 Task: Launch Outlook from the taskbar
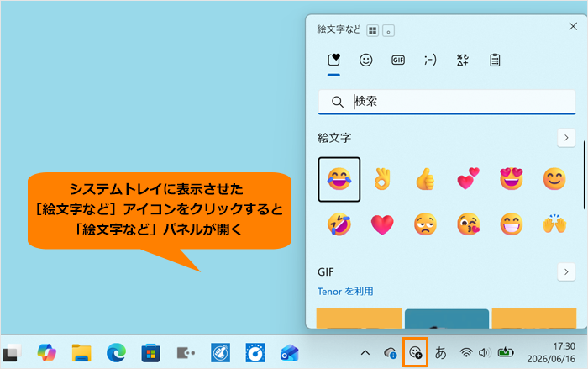(290, 353)
